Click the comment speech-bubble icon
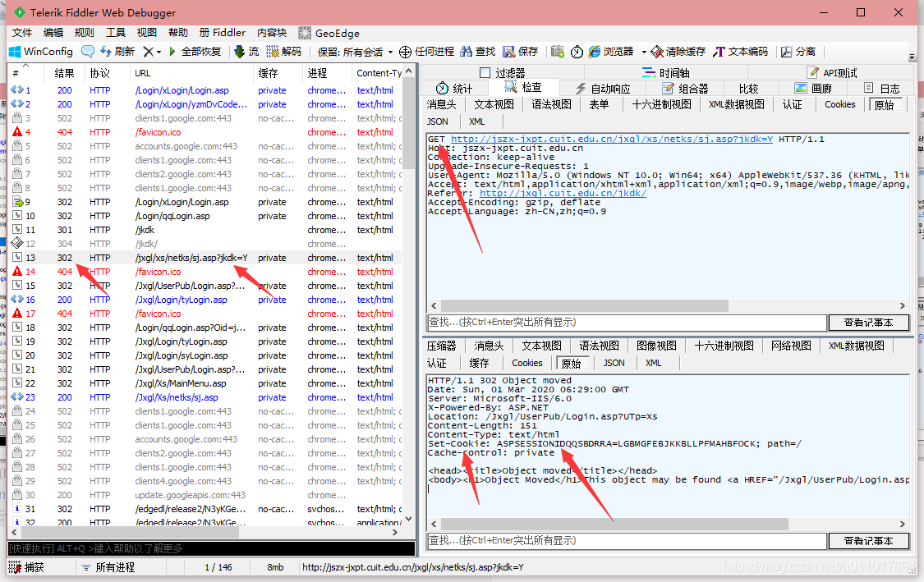924x582 pixels. click(88, 52)
